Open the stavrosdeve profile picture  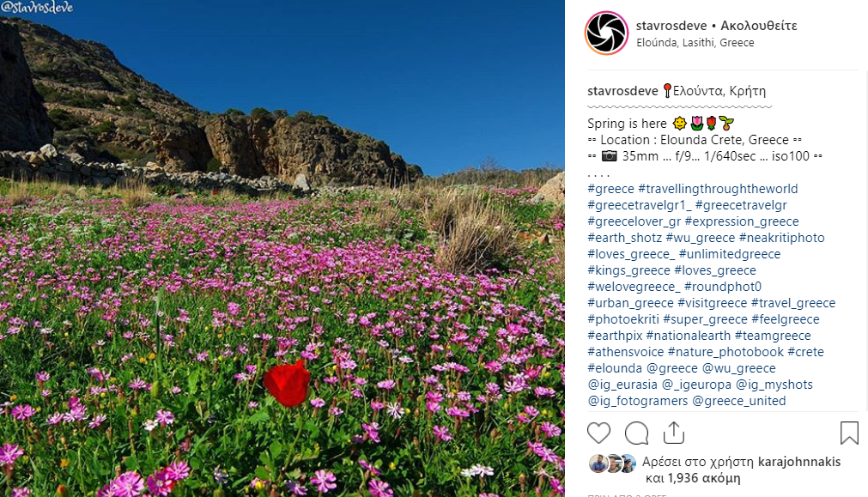click(607, 33)
